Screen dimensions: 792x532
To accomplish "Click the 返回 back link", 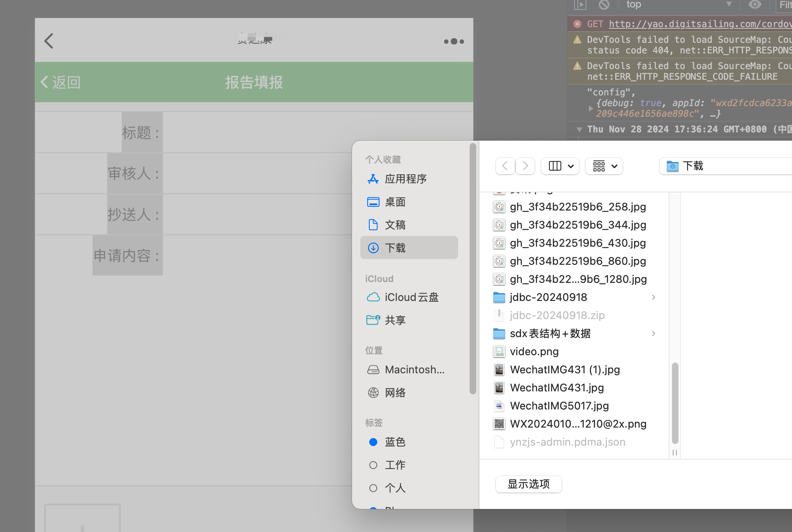I will pyautogui.click(x=61, y=82).
